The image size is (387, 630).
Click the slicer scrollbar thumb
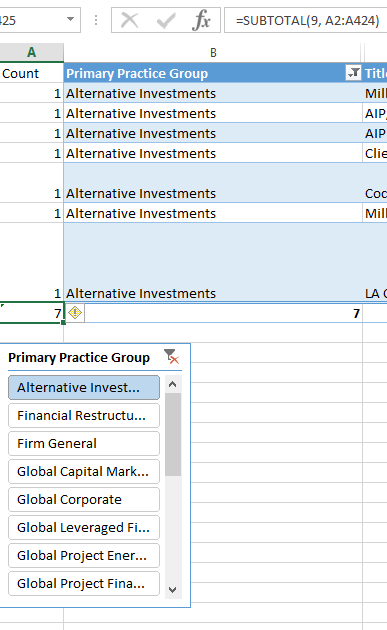(x=173, y=434)
